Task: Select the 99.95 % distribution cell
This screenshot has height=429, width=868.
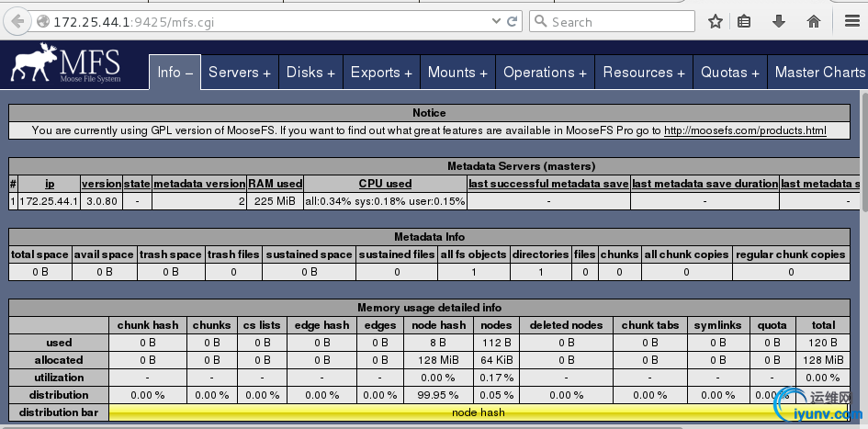Action: (x=439, y=395)
